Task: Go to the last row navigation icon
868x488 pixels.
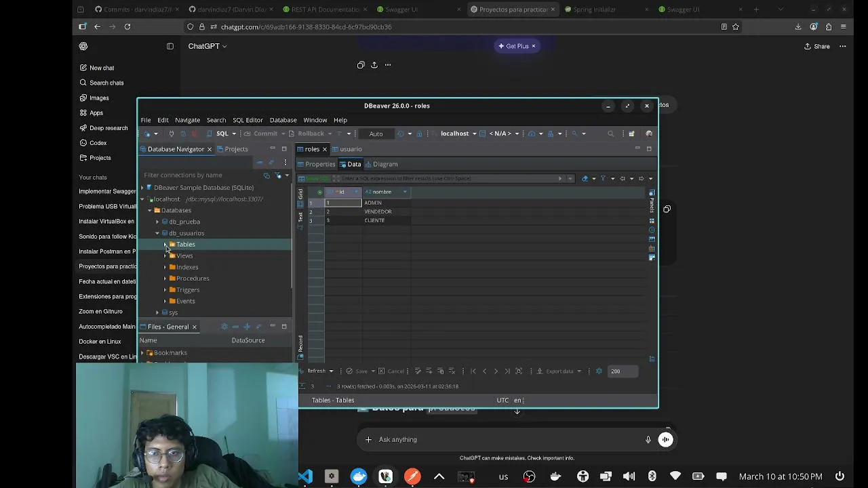Action: point(507,371)
